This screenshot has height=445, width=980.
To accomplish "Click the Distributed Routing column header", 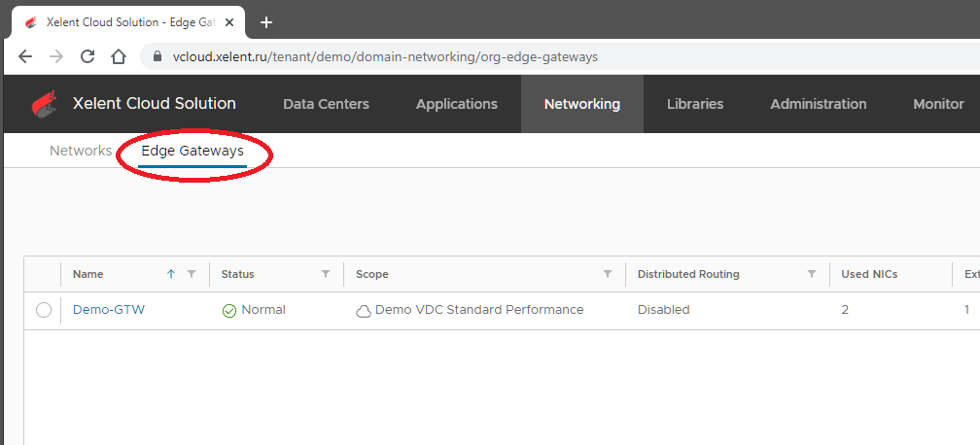I will tap(688, 274).
